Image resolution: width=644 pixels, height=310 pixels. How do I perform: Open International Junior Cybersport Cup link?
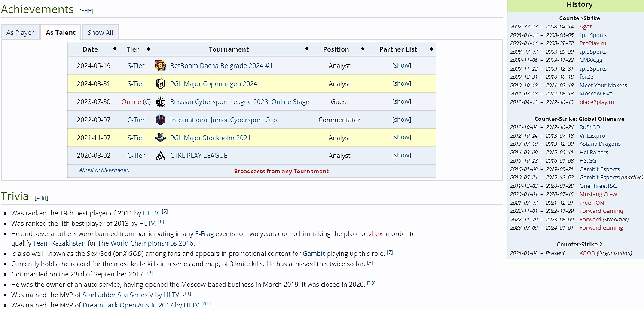coord(223,120)
